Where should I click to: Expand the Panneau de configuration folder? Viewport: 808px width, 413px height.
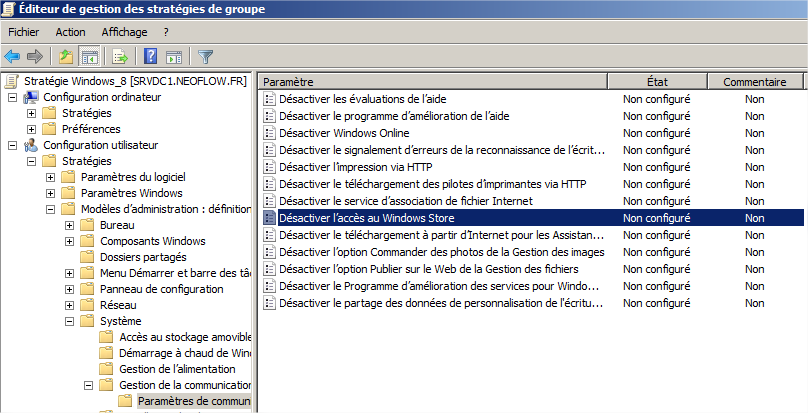point(70,289)
